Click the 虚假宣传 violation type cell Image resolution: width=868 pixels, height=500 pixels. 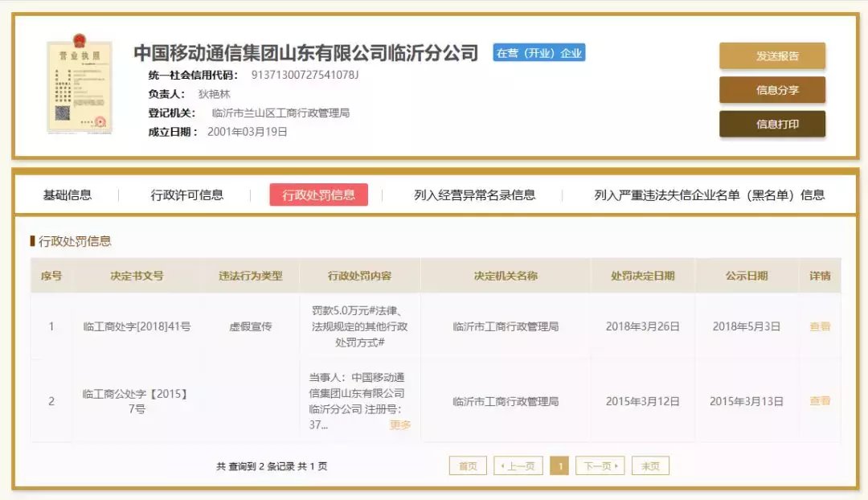250,326
